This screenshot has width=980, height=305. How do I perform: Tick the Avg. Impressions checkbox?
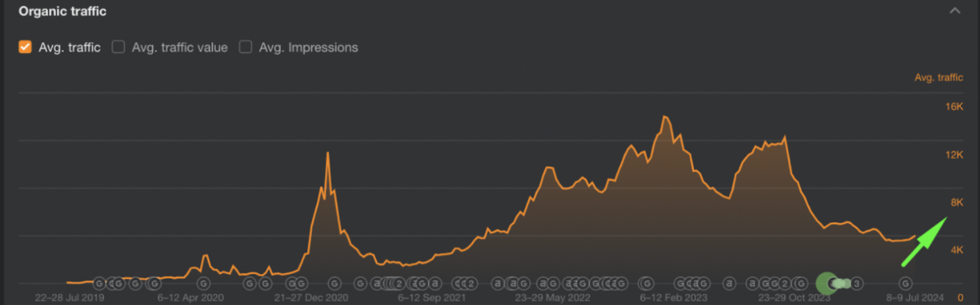tap(246, 47)
